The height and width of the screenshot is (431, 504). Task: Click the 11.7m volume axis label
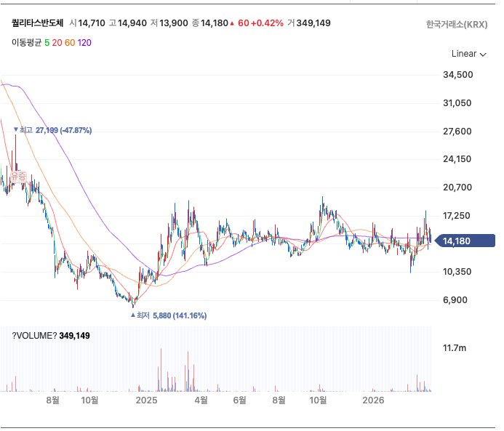pyautogui.click(x=455, y=348)
